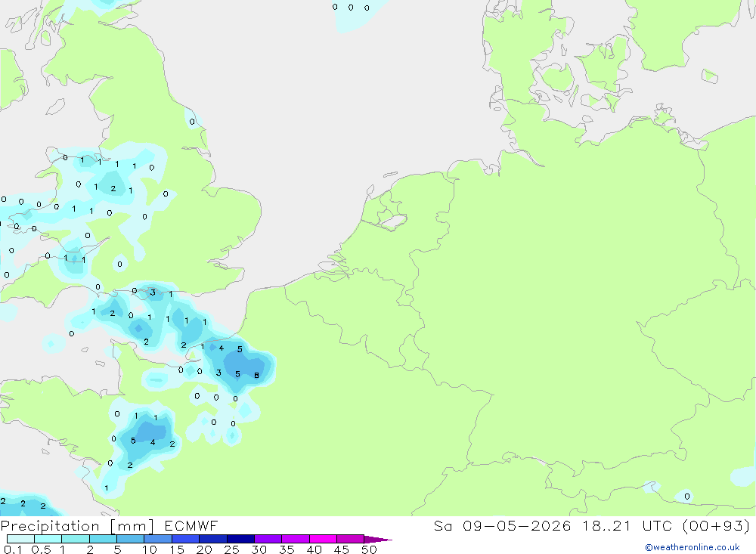Click the "4" value in Brittany's rain patch

click(153, 442)
